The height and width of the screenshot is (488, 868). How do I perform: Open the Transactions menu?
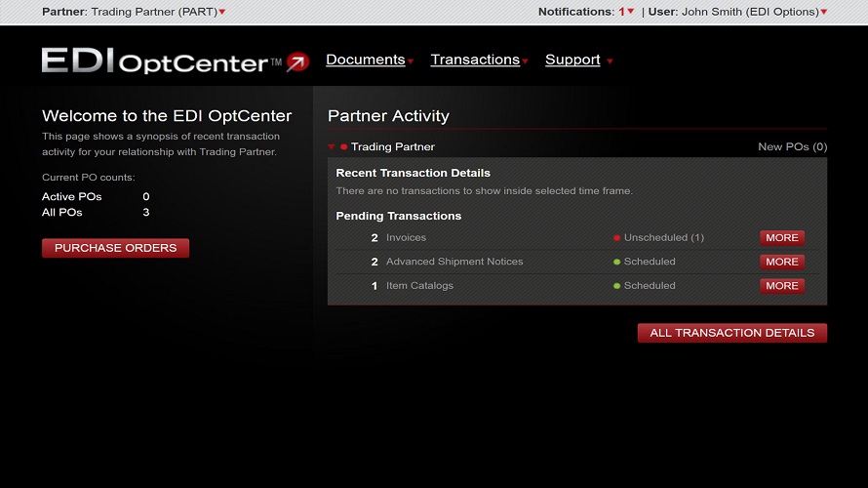tap(475, 60)
